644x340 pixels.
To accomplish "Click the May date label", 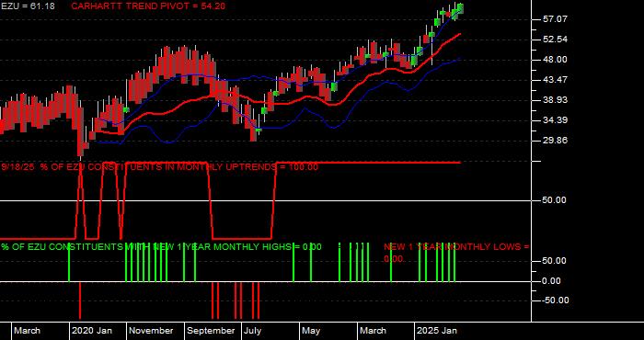I will click(311, 331).
